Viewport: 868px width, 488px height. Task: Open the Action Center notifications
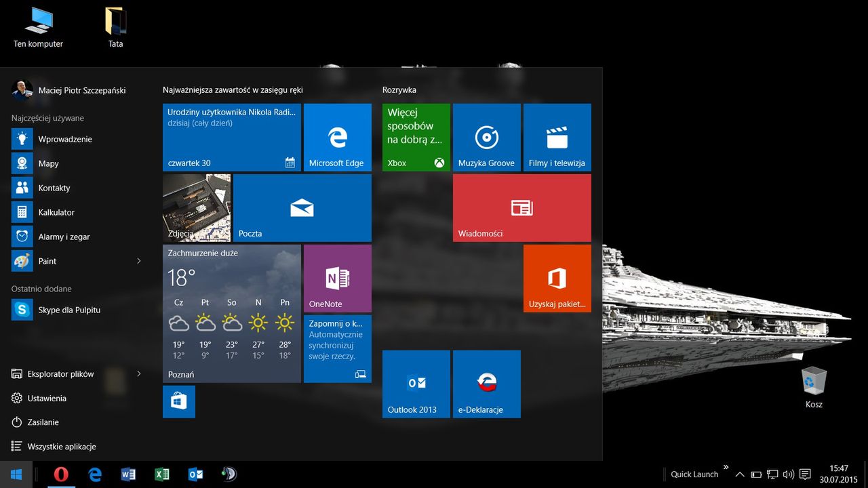tap(805, 474)
